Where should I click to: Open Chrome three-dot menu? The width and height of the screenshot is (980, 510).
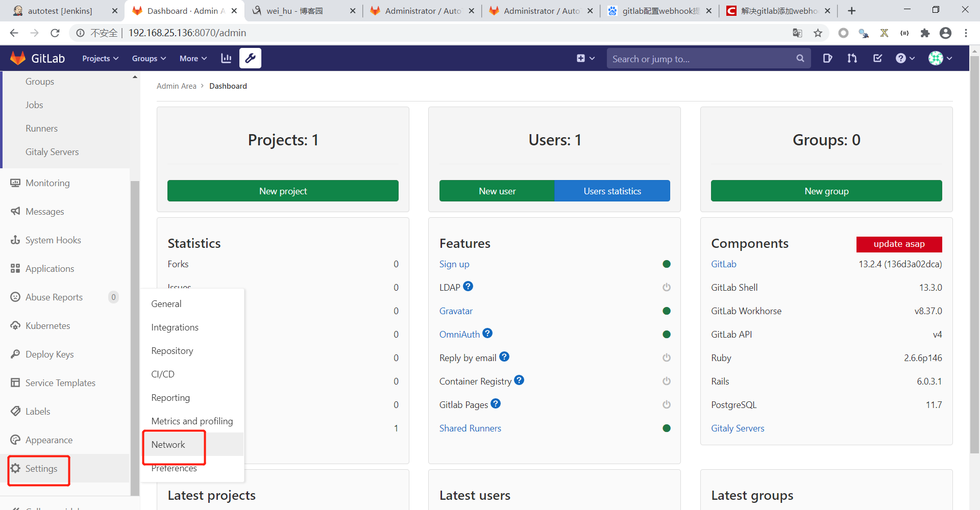966,33
